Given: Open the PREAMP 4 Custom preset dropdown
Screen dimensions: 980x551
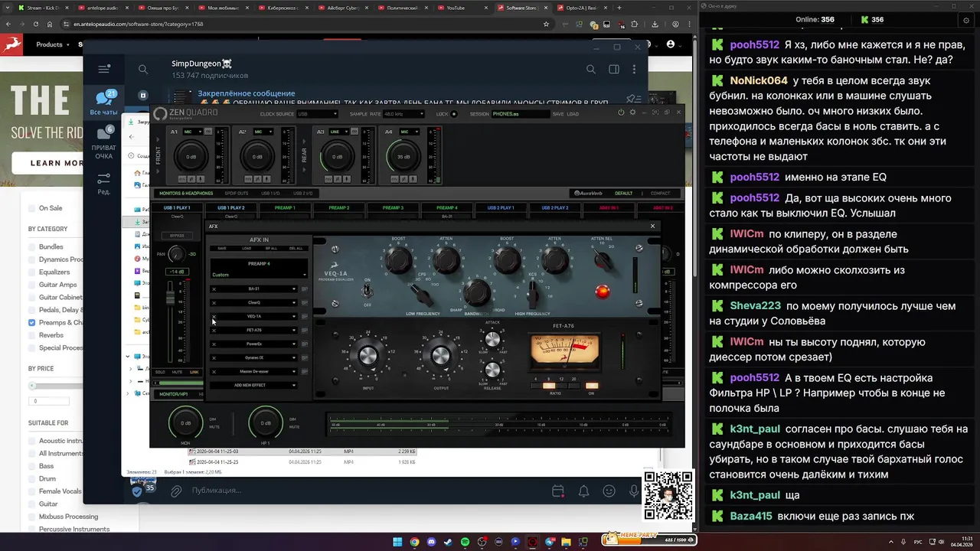Looking at the screenshot, I should 259,274.
